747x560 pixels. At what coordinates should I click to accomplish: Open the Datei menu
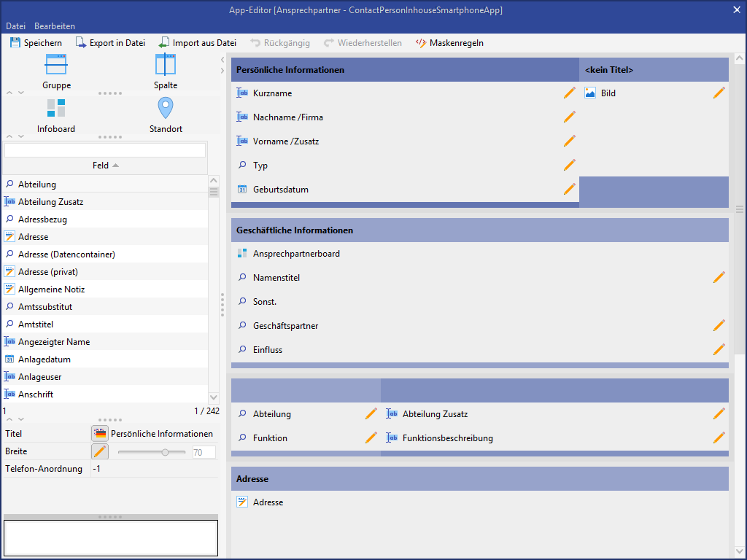point(15,26)
